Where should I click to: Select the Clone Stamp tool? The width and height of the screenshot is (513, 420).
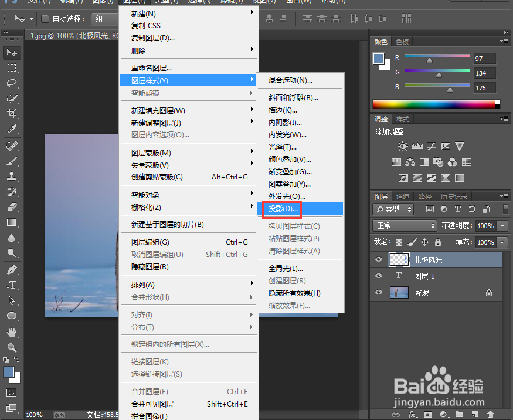[x=12, y=177]
